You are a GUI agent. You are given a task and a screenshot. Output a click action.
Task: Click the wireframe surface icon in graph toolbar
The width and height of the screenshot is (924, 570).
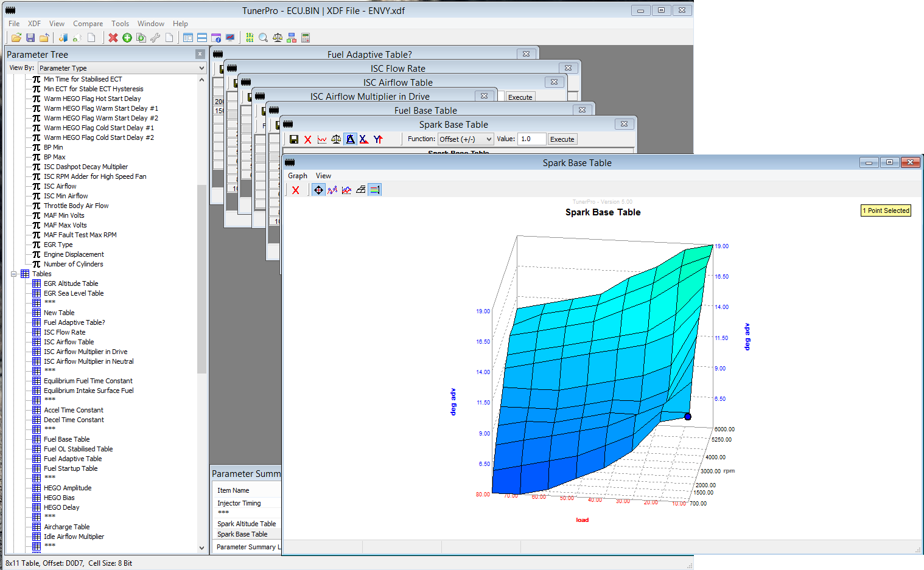pyautogui.click(x=361, y=190)
